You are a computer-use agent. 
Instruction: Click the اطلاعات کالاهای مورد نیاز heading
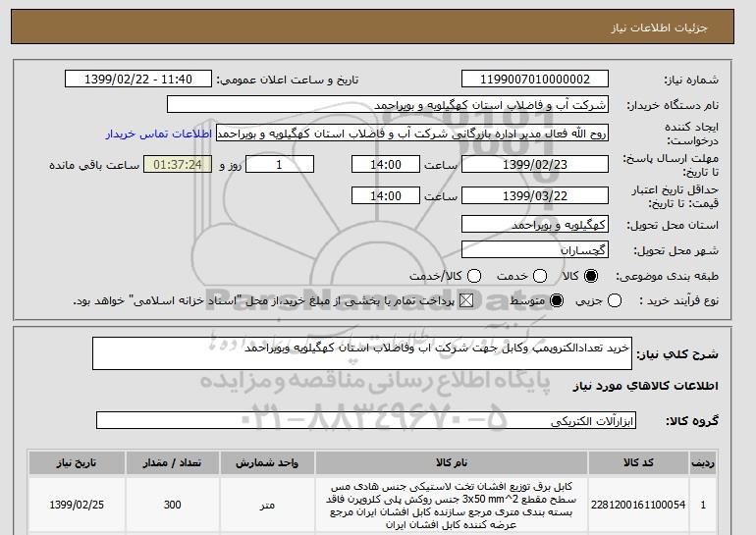click(x=646, y=386)
